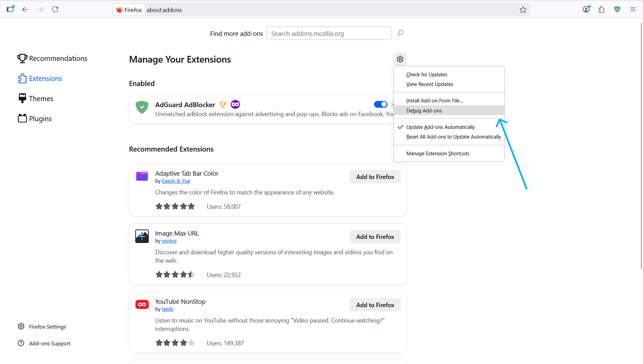Click the YouTube NonStop star rating
This screenshot has height=364, width=643.
coord(175,343)
